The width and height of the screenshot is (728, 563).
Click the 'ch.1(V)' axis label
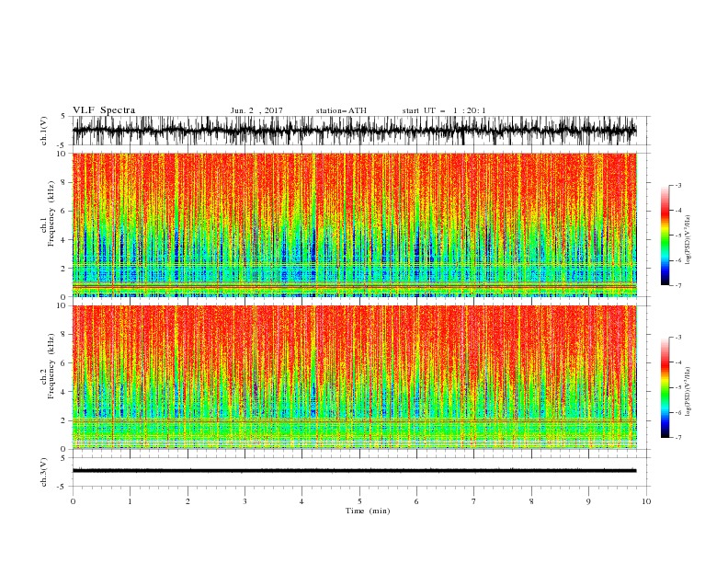44,131
